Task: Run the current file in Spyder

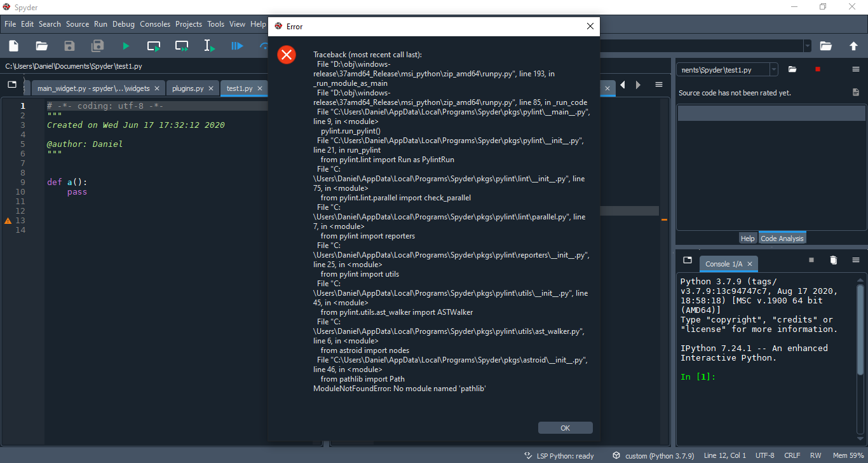Action: 125,45
